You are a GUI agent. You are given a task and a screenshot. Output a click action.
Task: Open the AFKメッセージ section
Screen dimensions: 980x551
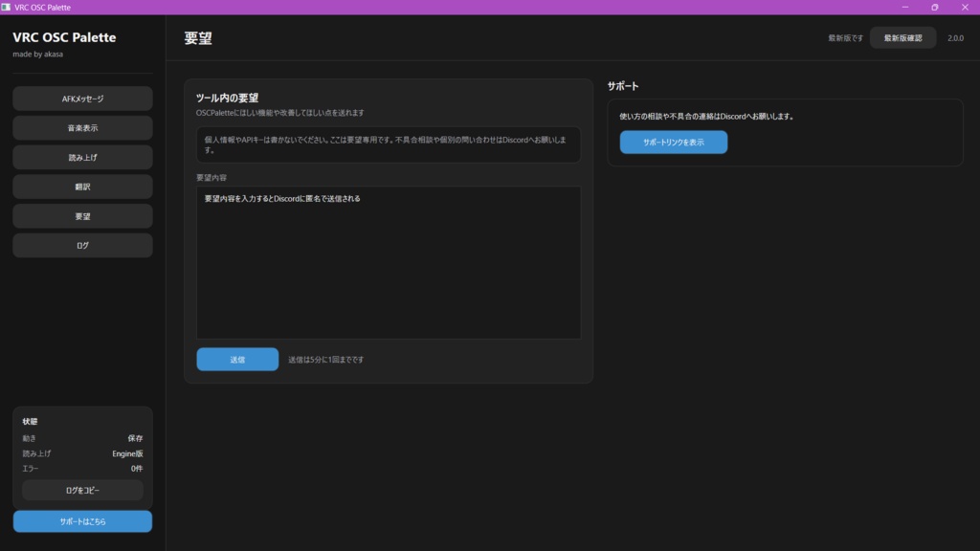pos(82,99)
